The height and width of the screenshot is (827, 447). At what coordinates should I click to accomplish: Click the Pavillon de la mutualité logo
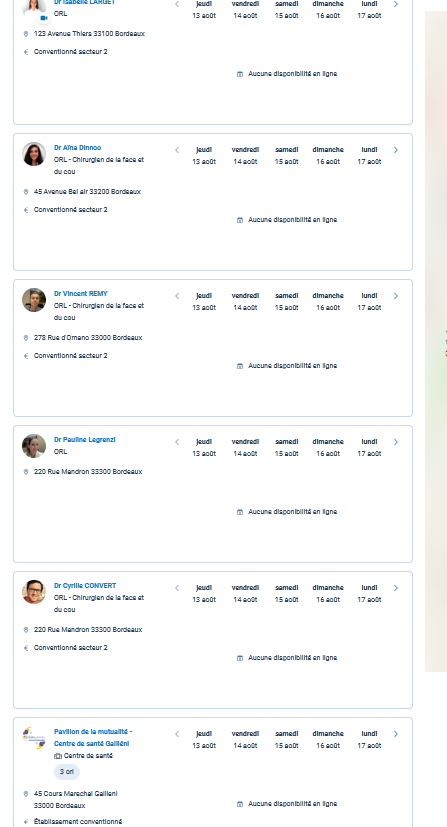[x=34, y=738]
